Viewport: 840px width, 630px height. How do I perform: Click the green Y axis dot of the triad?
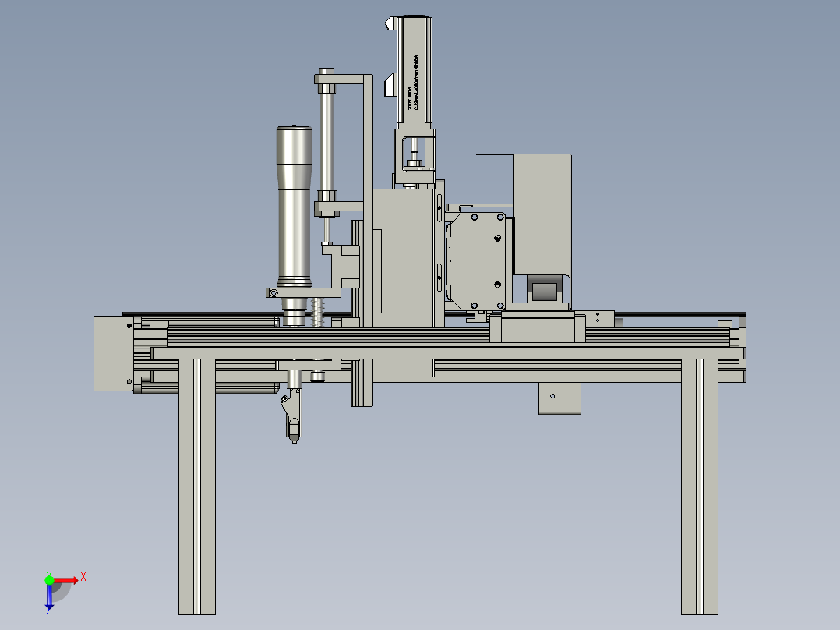coord(49,579)
